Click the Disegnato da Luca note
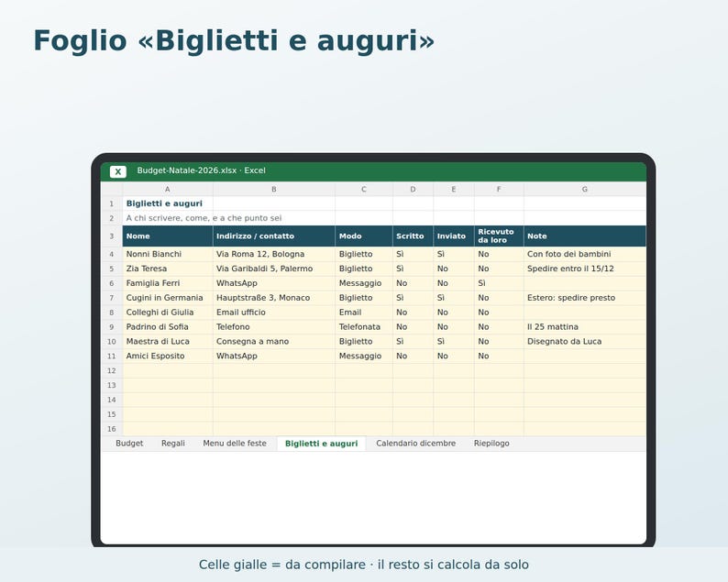This screenshot has width=728, height=582. pyautogui.click(x=585, y=341)
